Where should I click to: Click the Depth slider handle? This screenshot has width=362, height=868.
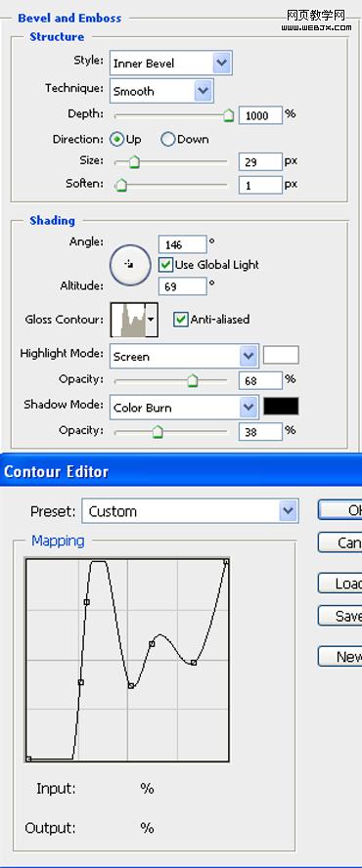pyautogui.click(x=228, y=115)
